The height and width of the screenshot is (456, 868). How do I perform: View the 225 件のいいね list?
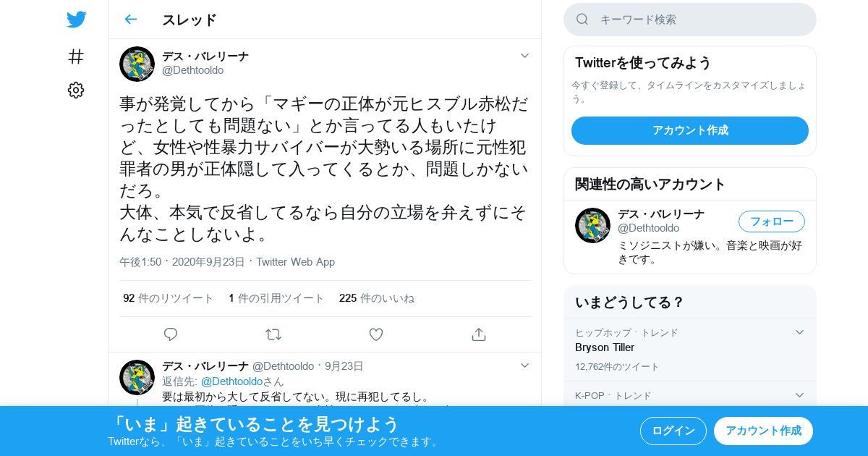pyautogui.click(x=377, y=298)
